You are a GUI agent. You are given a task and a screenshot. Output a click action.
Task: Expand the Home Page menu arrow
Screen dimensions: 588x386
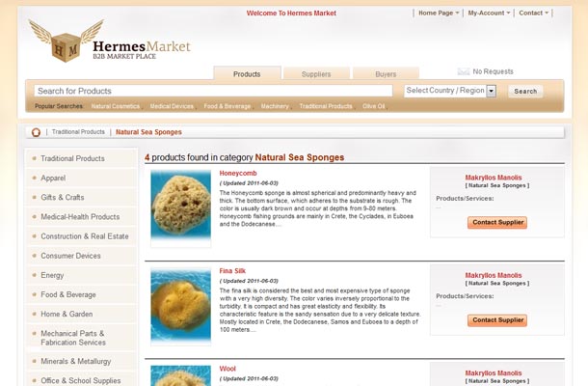(x=457, y=13)
